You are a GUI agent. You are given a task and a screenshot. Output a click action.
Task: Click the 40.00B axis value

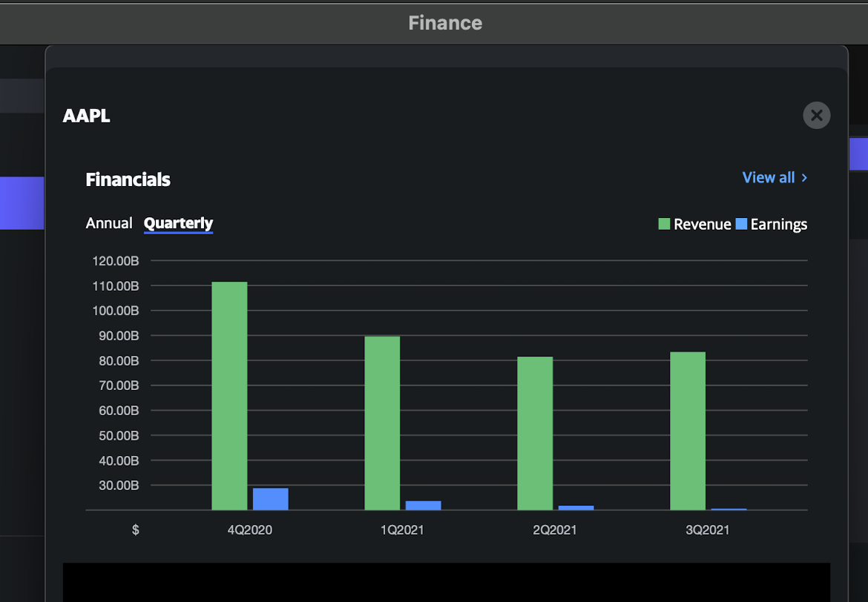(x=119, y=461)
